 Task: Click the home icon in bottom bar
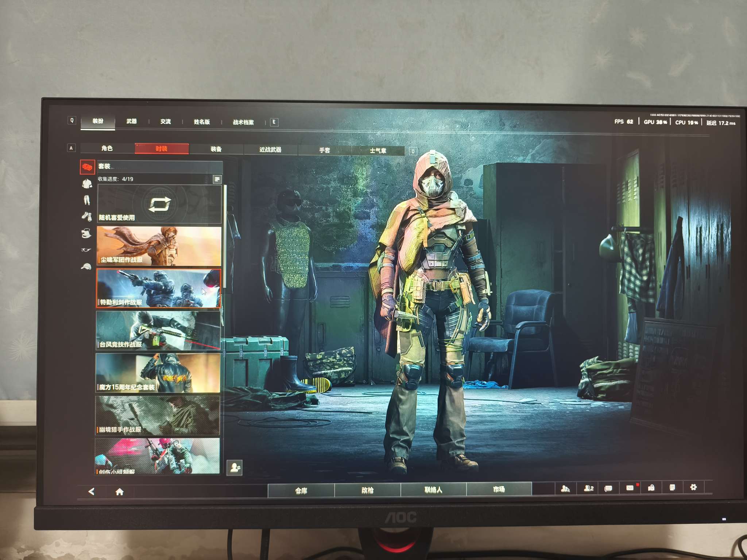119,492
